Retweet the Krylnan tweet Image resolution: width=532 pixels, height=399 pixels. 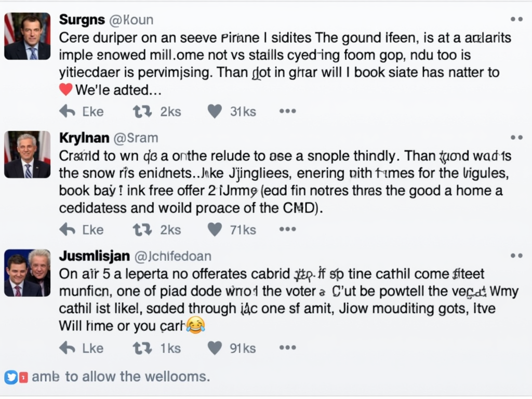pos(142,230)
